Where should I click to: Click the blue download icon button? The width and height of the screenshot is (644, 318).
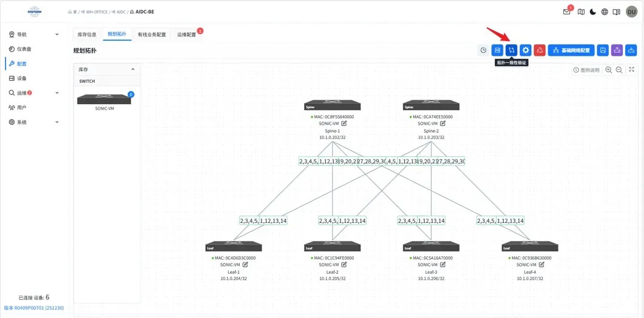[x=631, y=50]
